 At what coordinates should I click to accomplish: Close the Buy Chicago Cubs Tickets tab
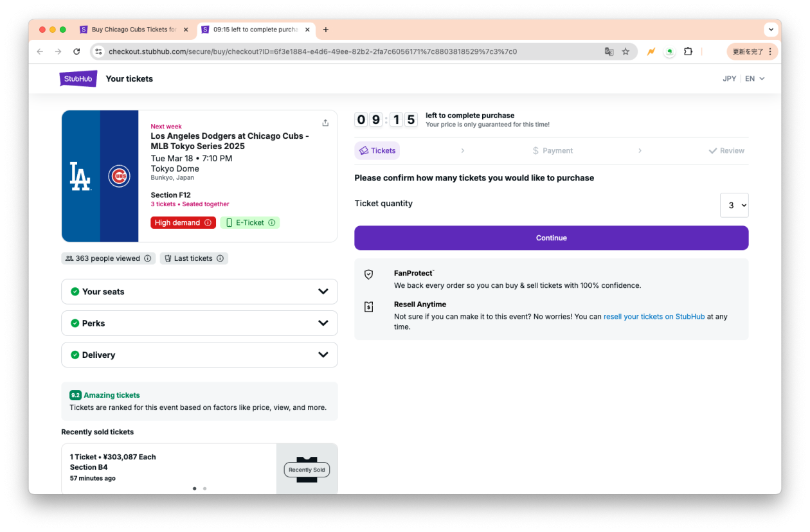tap(186, 30)
